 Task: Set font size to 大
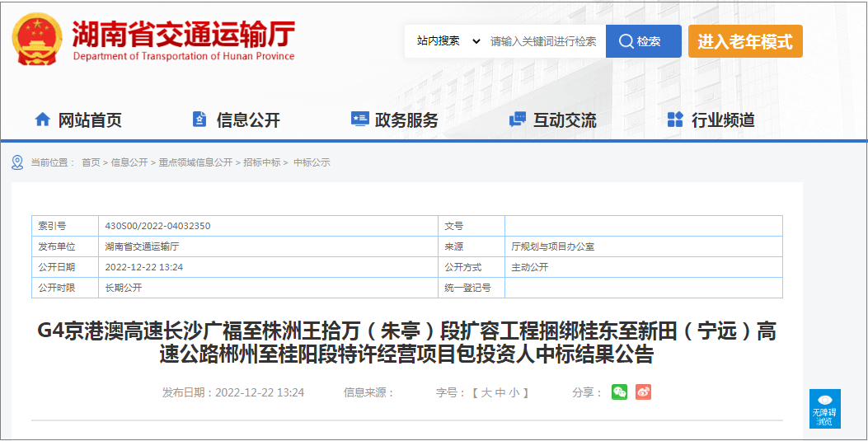click(486, 392)
